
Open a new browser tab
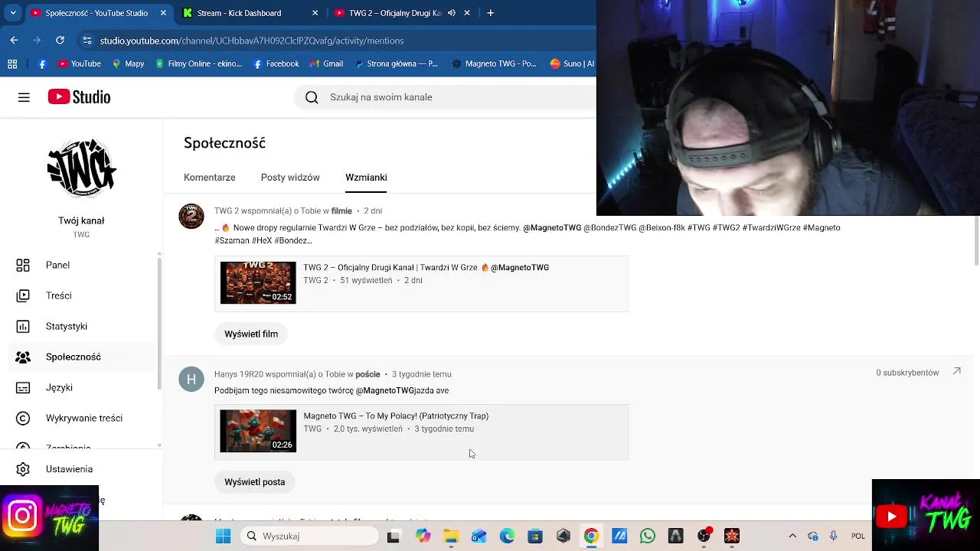(x=490, y=13)
